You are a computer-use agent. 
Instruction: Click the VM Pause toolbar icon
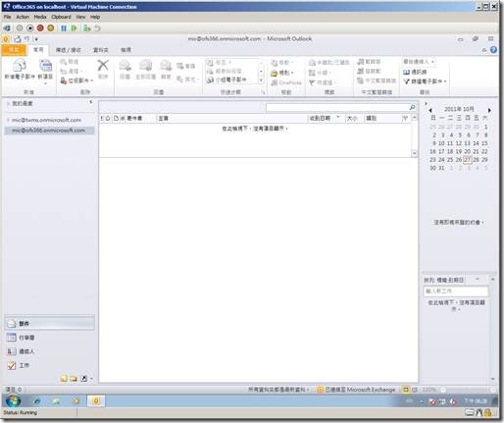click(64, 28)
